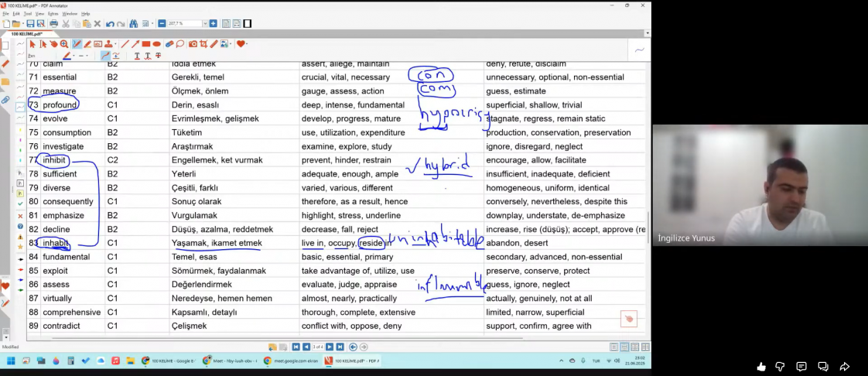
Task: Go to next page in navigation bar
Action: (x=330, y=347)
